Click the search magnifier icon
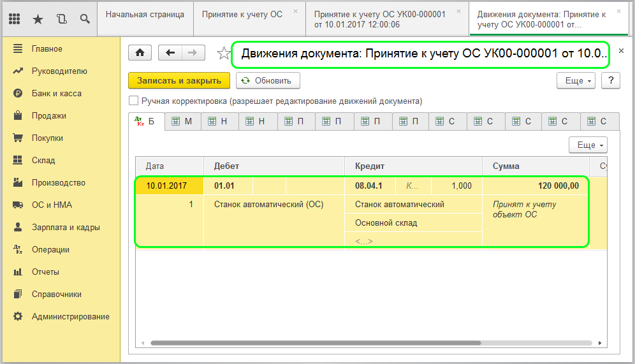This screenshot has height=364, width=635. [85, 18]
